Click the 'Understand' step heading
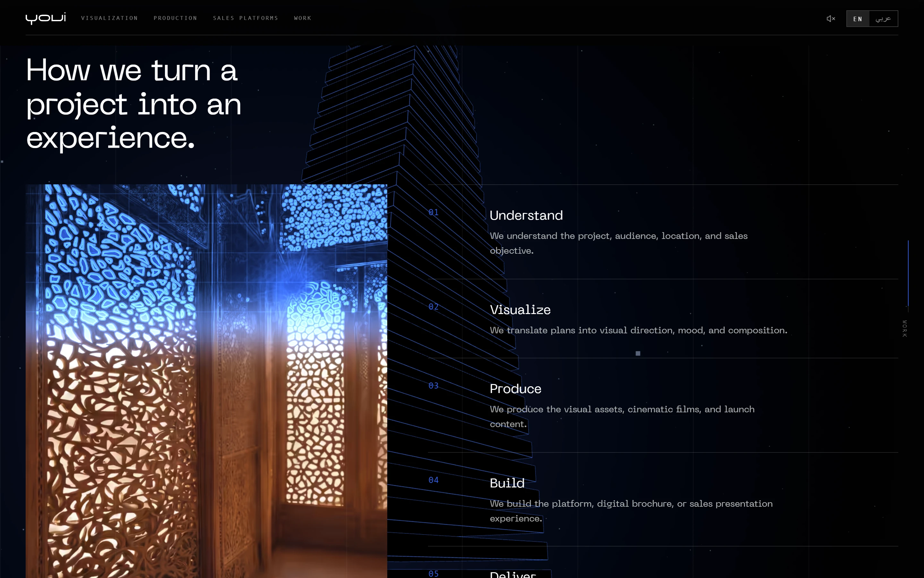This screenshot has width=924, height=578. (x=526, y=215)
